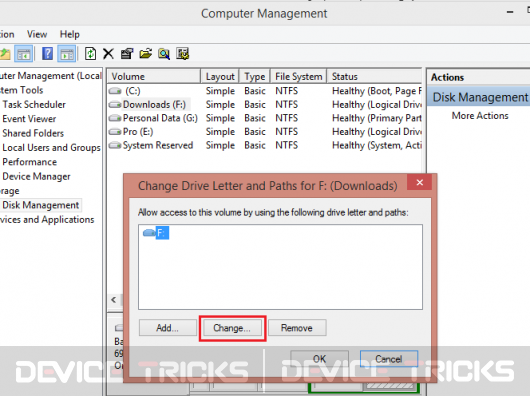Click the disk settings toolbar icon
Viewport: 530px width, 396px height.
pyautogui.click(x=183, y=53)
